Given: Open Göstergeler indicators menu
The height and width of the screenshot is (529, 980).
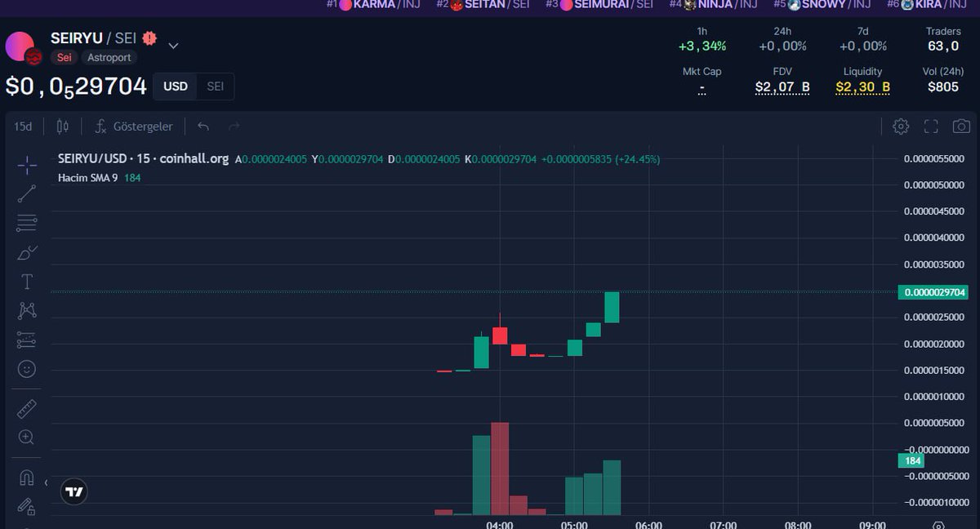Looking at the screenshot, I should click(x=133, y=127).
